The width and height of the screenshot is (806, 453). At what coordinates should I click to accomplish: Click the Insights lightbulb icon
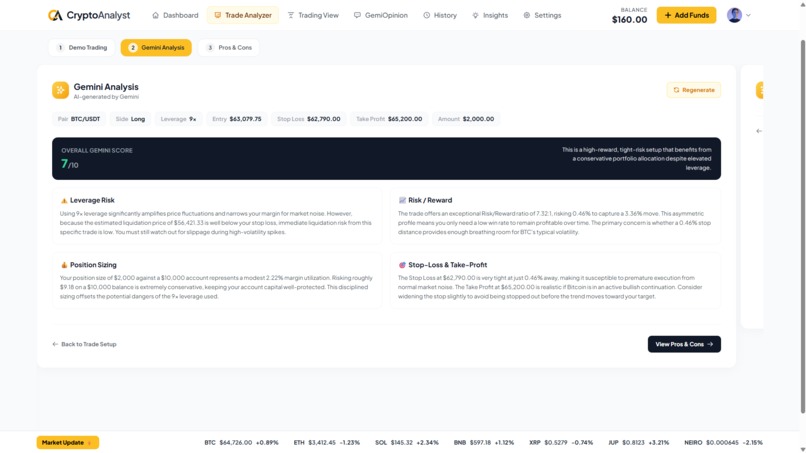pos(475,15)
